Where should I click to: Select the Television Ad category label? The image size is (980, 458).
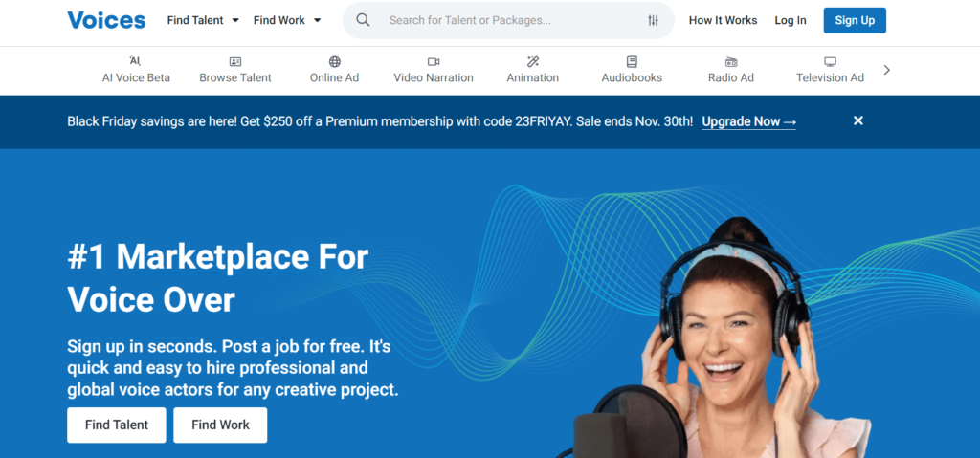[x=830, y=78]
